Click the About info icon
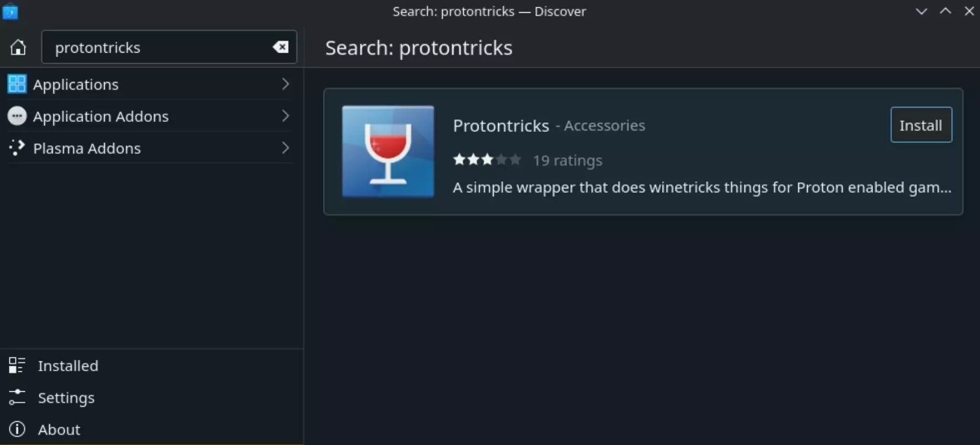Image resolution: width=980 pixels, height=445 pixels. pyautogui.click(x=17, y=429)
